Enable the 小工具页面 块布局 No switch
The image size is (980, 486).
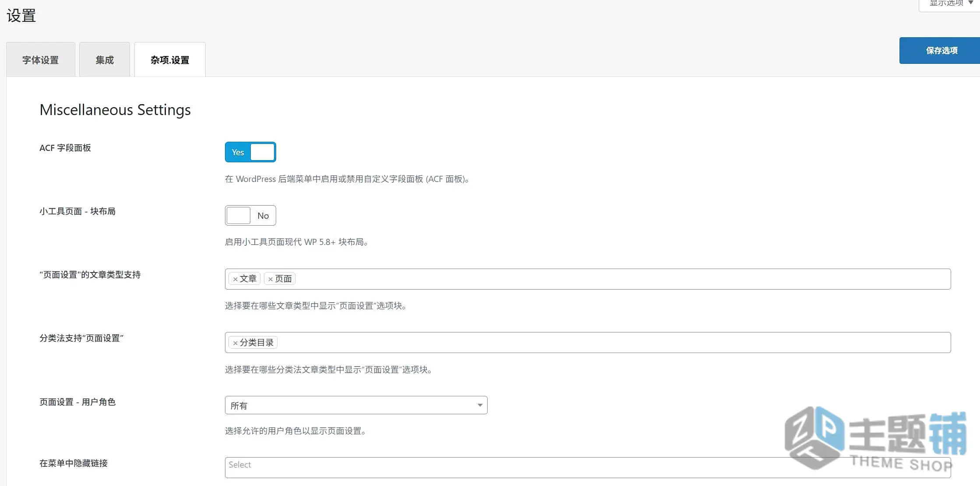point(250,215)
